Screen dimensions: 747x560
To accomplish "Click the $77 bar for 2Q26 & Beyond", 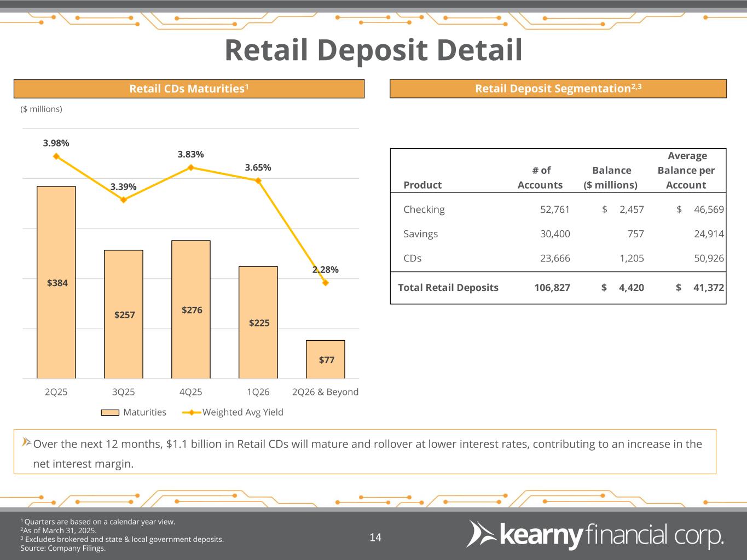I will point(326,359).
